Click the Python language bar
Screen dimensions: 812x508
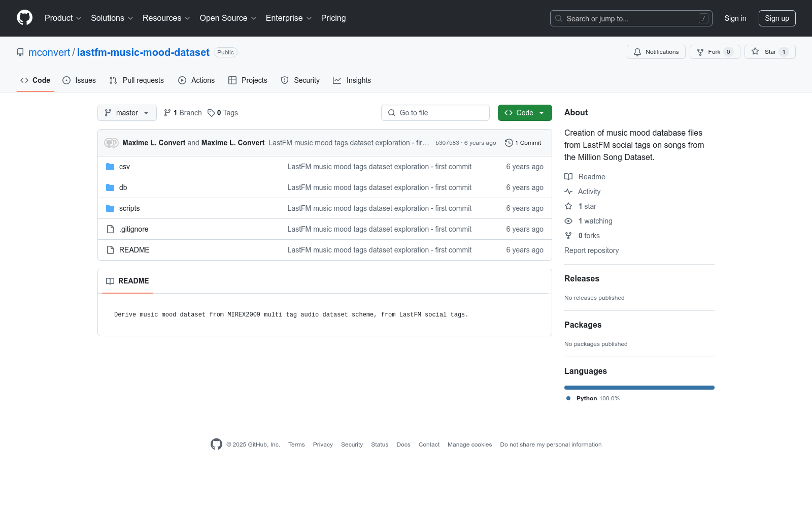pos(639,388)
